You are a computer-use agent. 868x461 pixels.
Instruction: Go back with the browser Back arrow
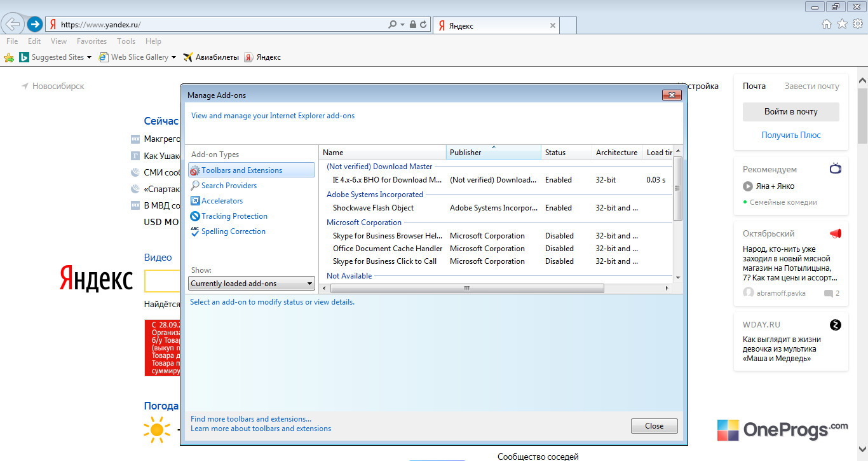pos(13,25)
